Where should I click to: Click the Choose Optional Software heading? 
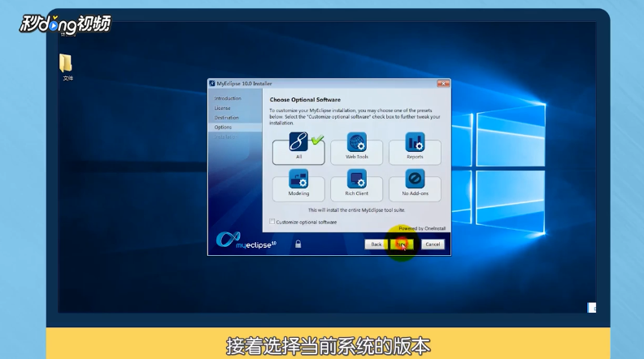tap(305, 100)
